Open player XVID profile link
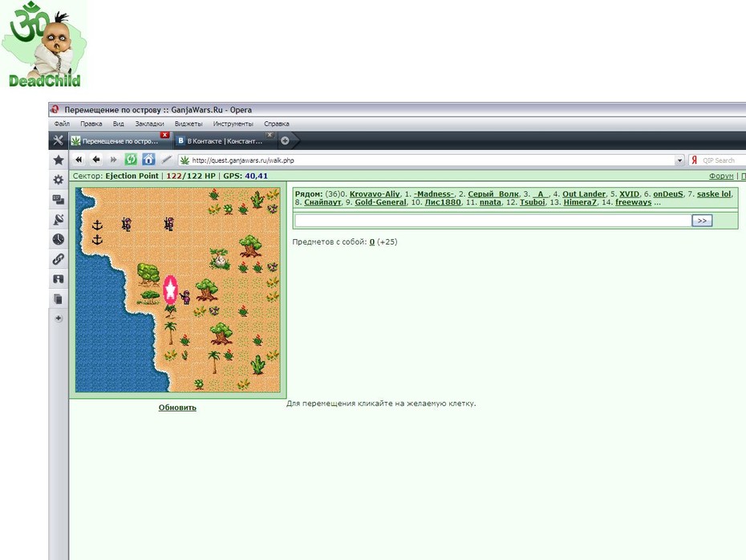The image size is (746, 560). click(x=630, y=194)
